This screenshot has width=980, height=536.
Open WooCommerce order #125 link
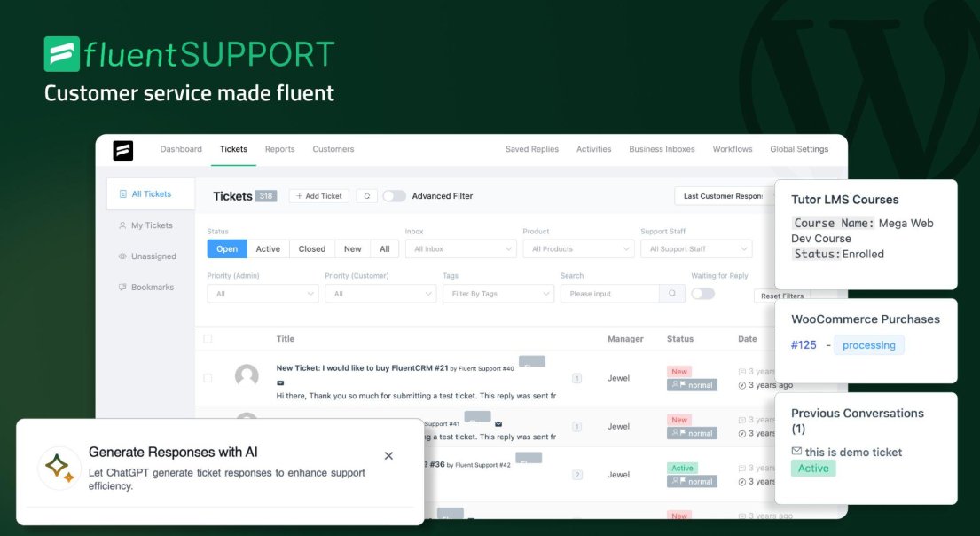click(804, 345)
